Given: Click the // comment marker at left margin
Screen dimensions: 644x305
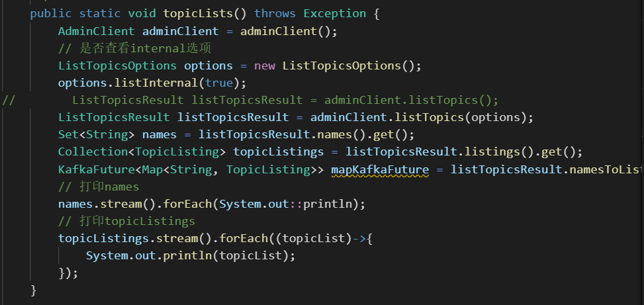Looking at the screenshot, I should coord(9,101).
